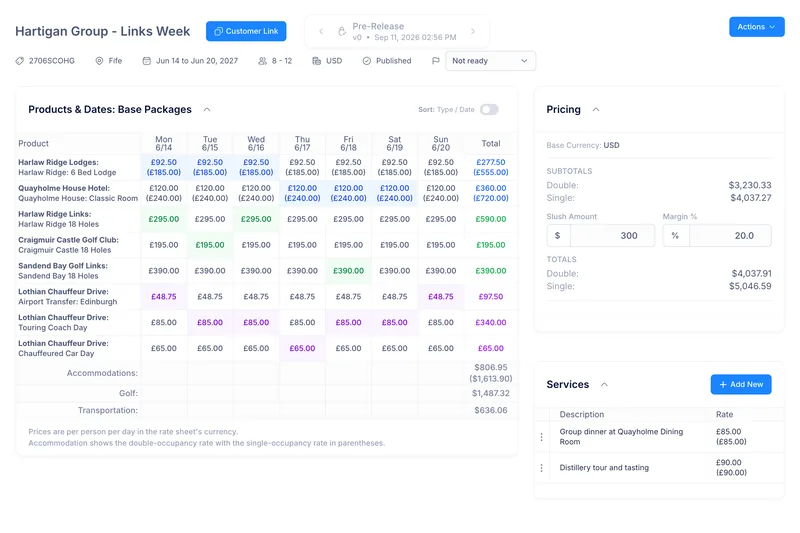This screenshot has width=800, height=533.
Task: Toggle the Sort: Type / Date switch
Action: 489,110
